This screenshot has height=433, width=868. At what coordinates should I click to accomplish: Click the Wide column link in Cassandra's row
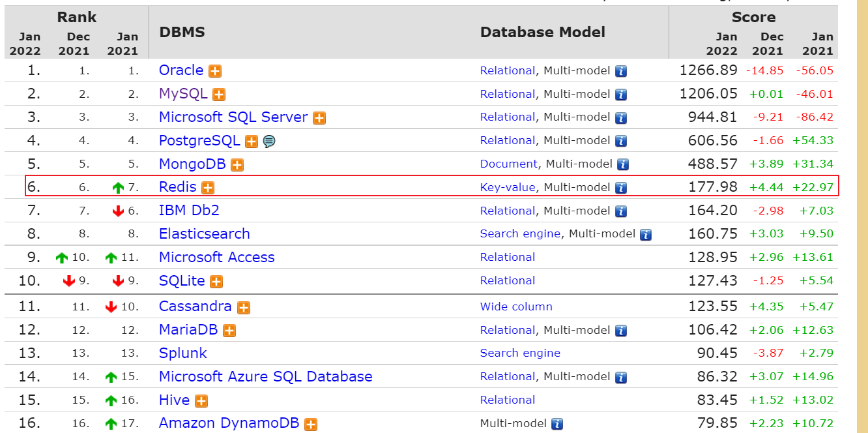516,306
